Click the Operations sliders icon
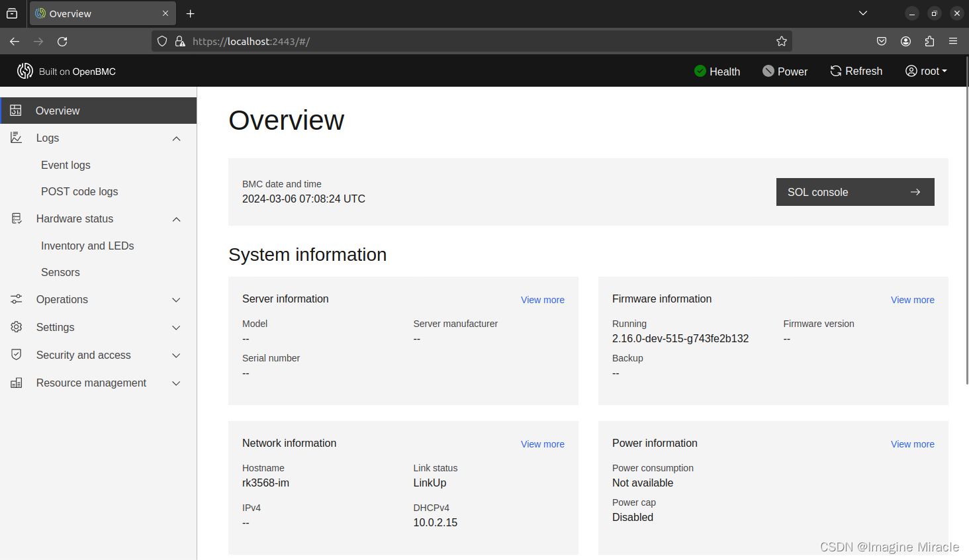 17,299
